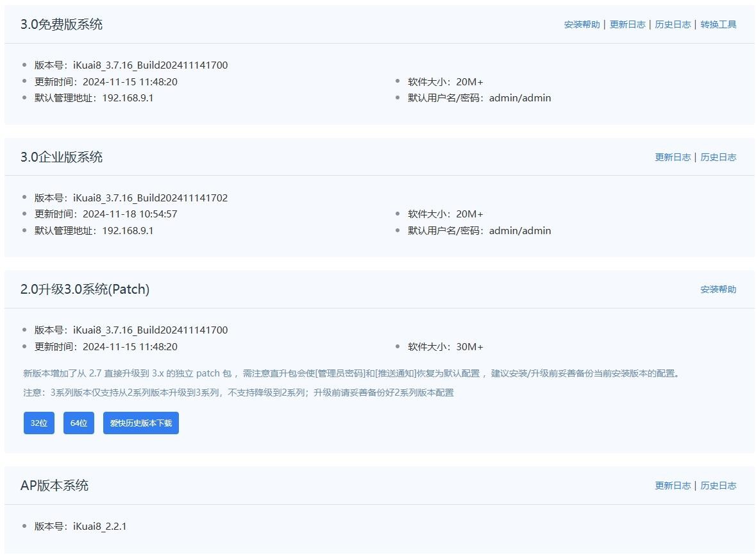Image resolution: width=756 pixels, height=558 pixels.
Task: Click the 3.0企业版系统 section heading
Action: tap(62, 157)
